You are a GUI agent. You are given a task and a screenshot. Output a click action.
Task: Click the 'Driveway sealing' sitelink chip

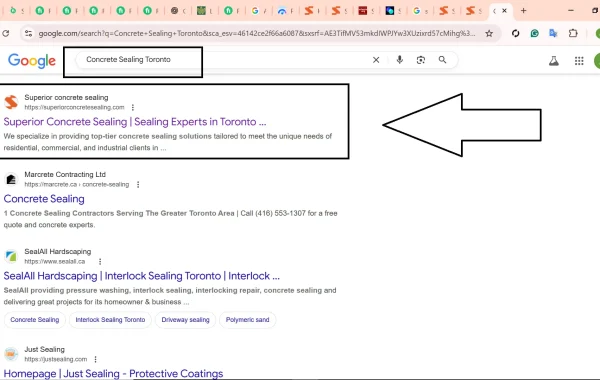(186, 320)
